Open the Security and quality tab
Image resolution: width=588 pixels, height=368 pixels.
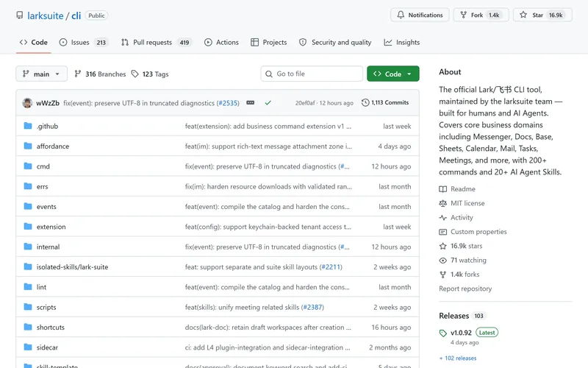tap(335, 43)
